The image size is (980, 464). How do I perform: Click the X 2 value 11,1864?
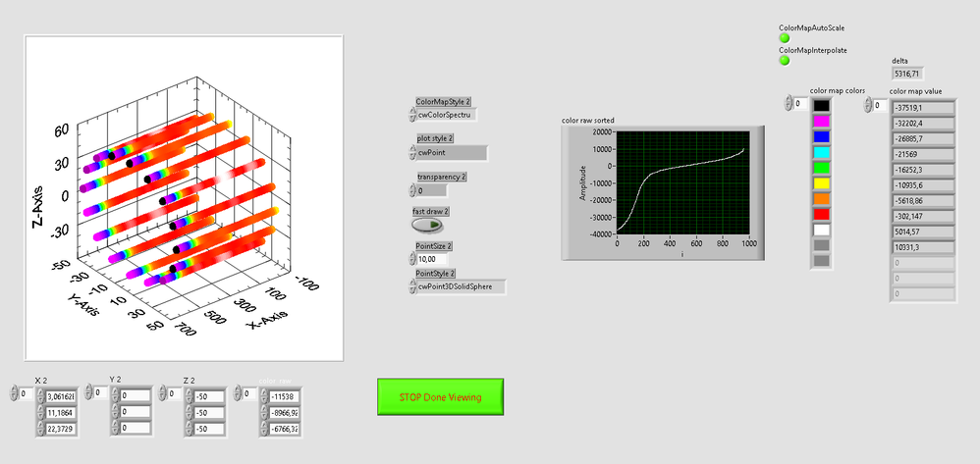61,412
